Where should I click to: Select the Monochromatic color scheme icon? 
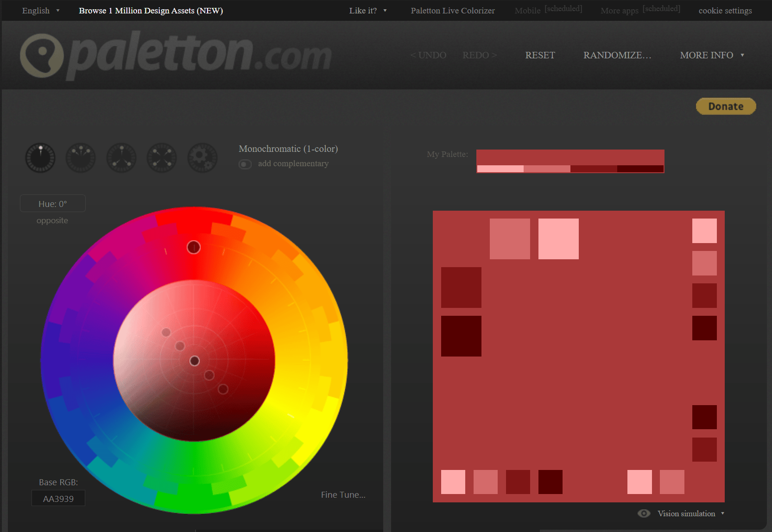(40, 158)
